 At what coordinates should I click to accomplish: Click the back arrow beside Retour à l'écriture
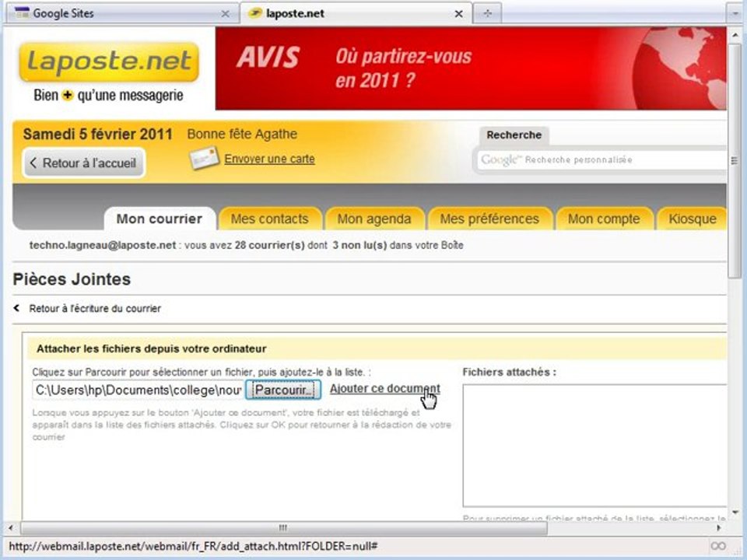tap(16, 308)
